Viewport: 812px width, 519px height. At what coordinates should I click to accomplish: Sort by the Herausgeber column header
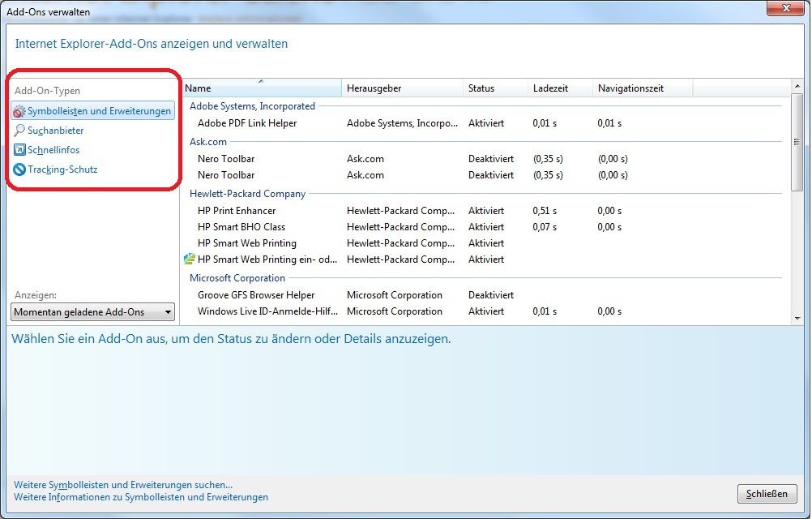pyautogui.click(x=402, y=88)
